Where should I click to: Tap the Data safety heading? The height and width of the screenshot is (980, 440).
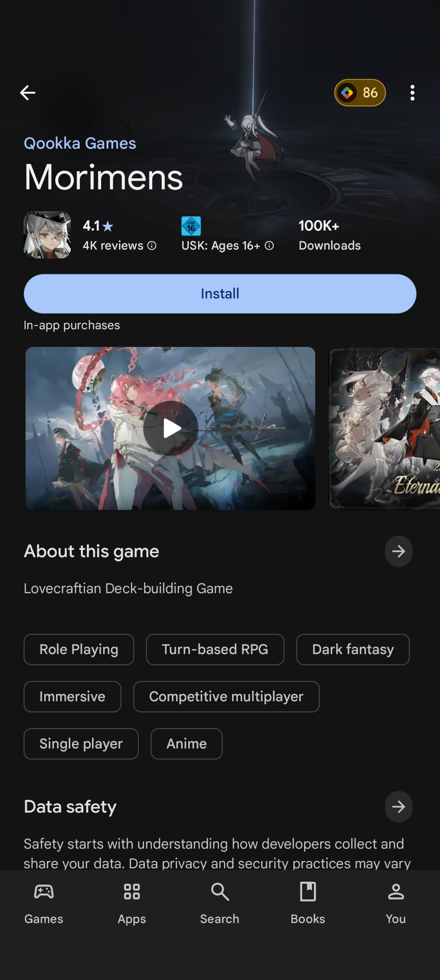pyautogui.click(x=70, y=807)
